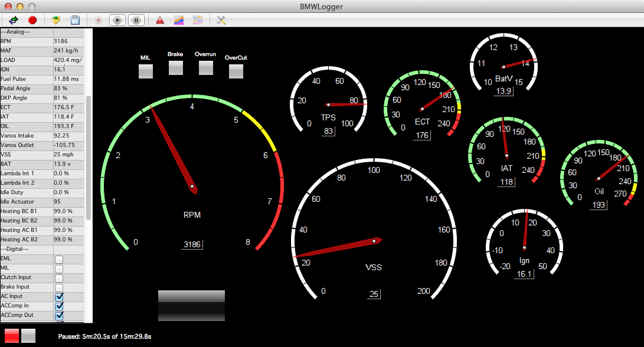Click the RPM gauge value 3186
The width and height of the screenshot is (644, 347).
tap(192, 244)
